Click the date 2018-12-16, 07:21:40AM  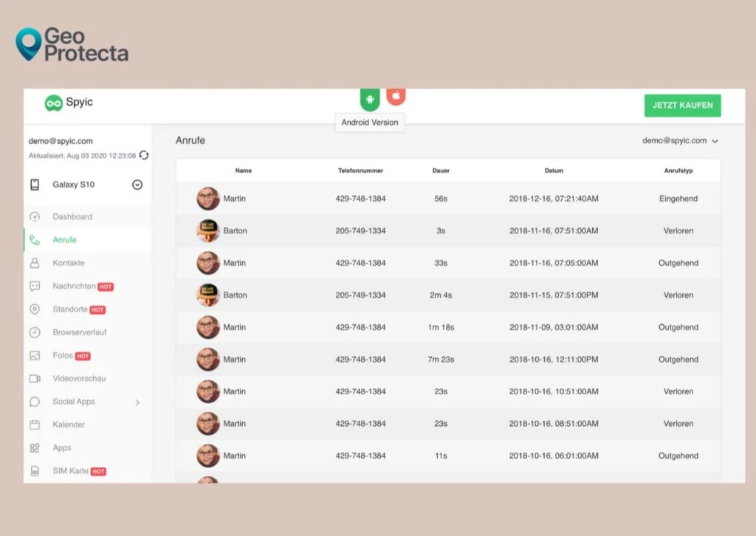[554, 199]
